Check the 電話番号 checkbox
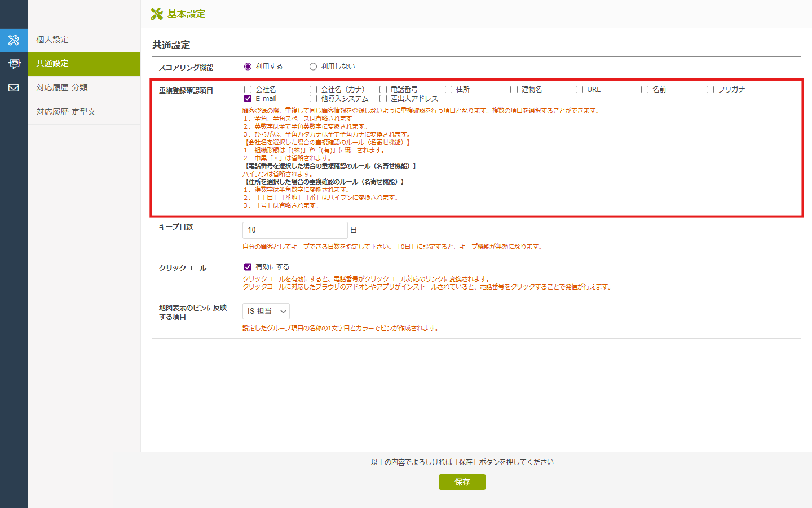Image resolution: width=812 pixels, height=508 pixels. tap(383, 90)
